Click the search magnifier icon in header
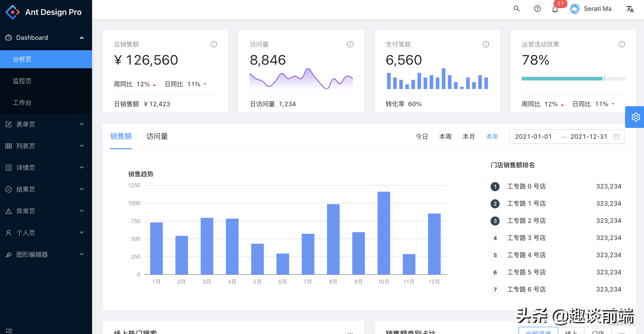The height and width of the screenshot is (334, 644). coord(517,9)
